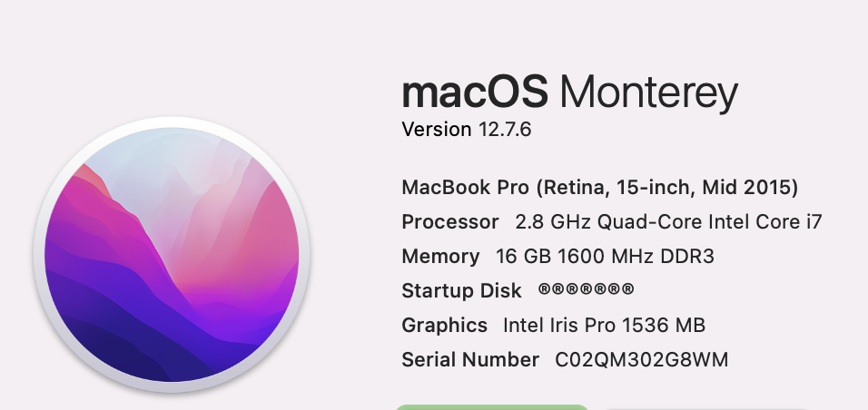
Task: Click the Graphics label
Action: tap(445, 326)
